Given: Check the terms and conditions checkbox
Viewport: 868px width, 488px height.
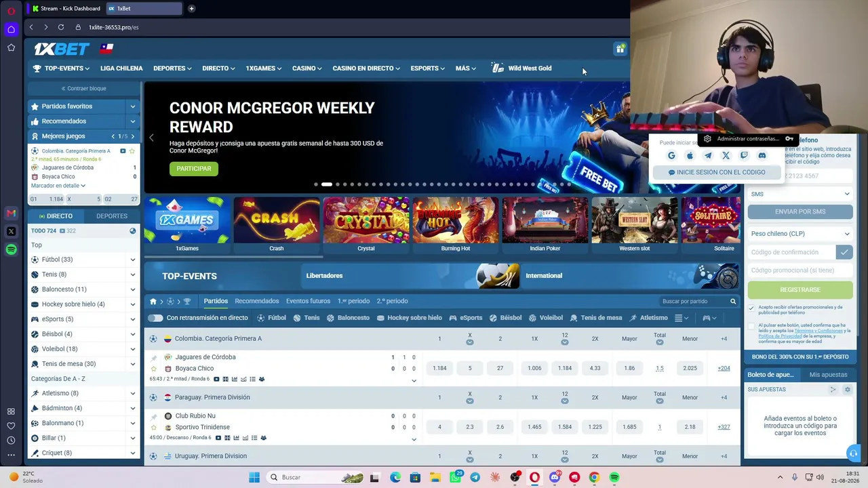Looking at the screenshot, I should [751, 326].
